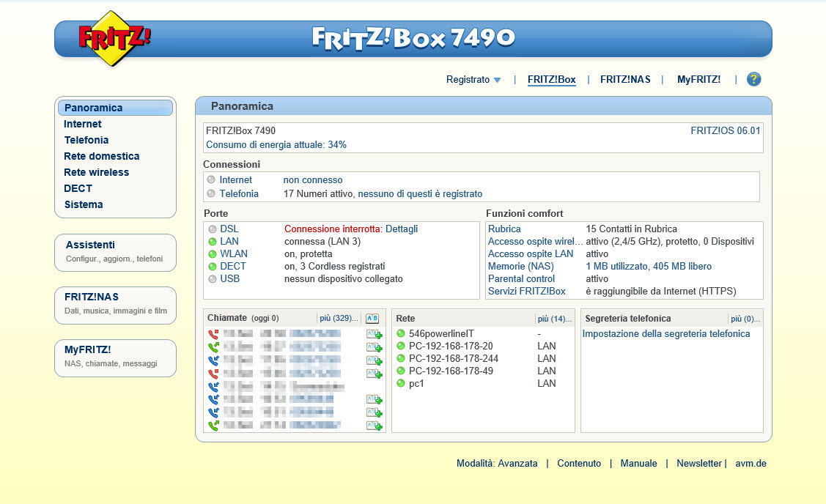Click the grey DSL port status LED
This screenshot has height=504, width=826.
213,229
